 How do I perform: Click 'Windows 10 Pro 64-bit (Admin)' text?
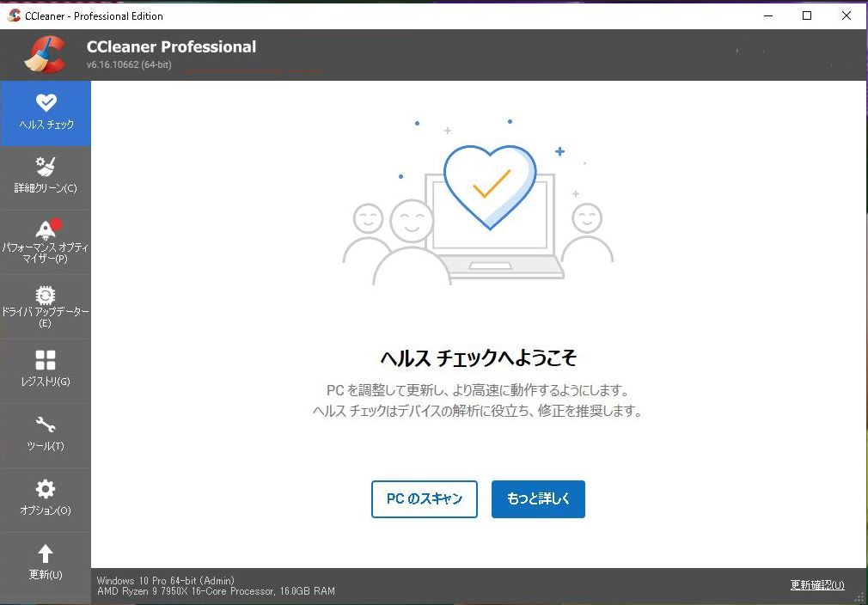point(166,581)
